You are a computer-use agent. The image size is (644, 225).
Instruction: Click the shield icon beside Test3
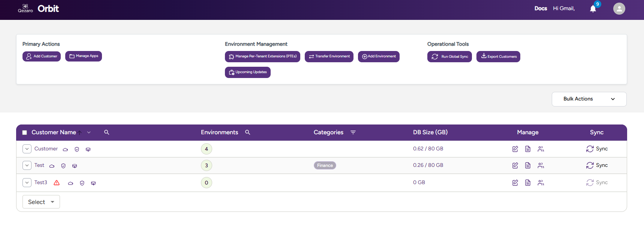point(82,183)
